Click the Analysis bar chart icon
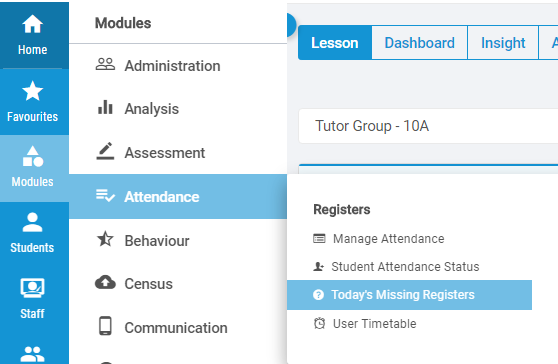This screenshot has width=558, height=364. (x=105, y=107)
